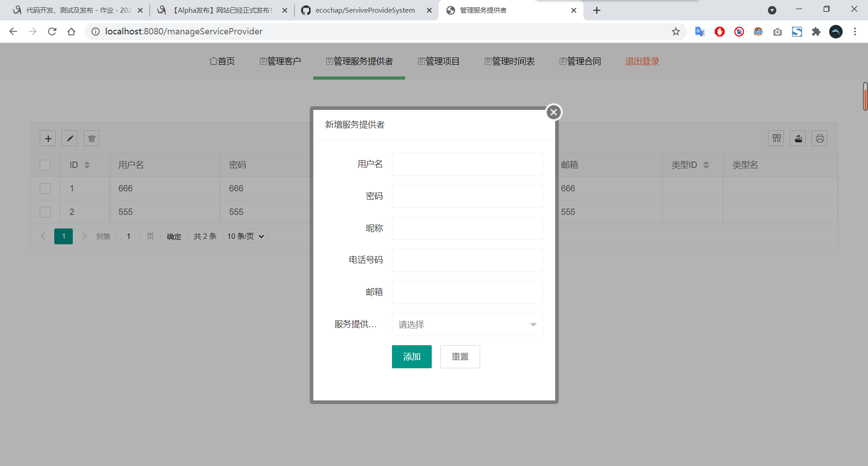The image size is (868, 466).
Task: Open a new browser tab
Action: point(597,10)
